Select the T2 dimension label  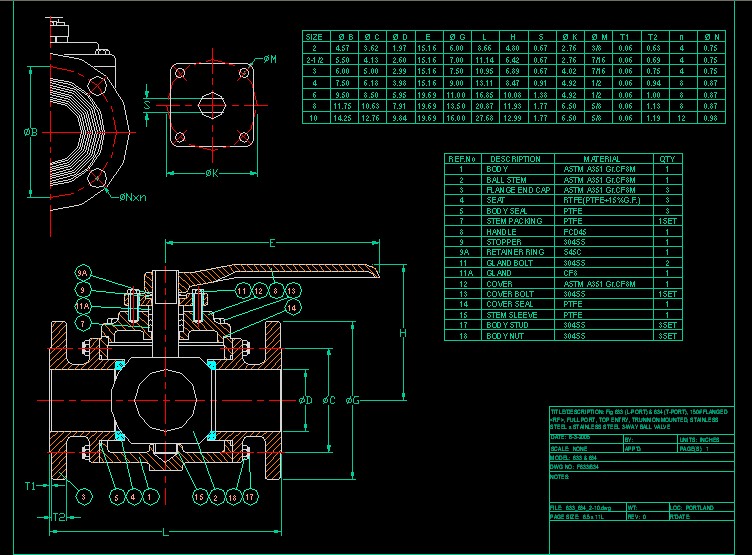coord(59,517)
